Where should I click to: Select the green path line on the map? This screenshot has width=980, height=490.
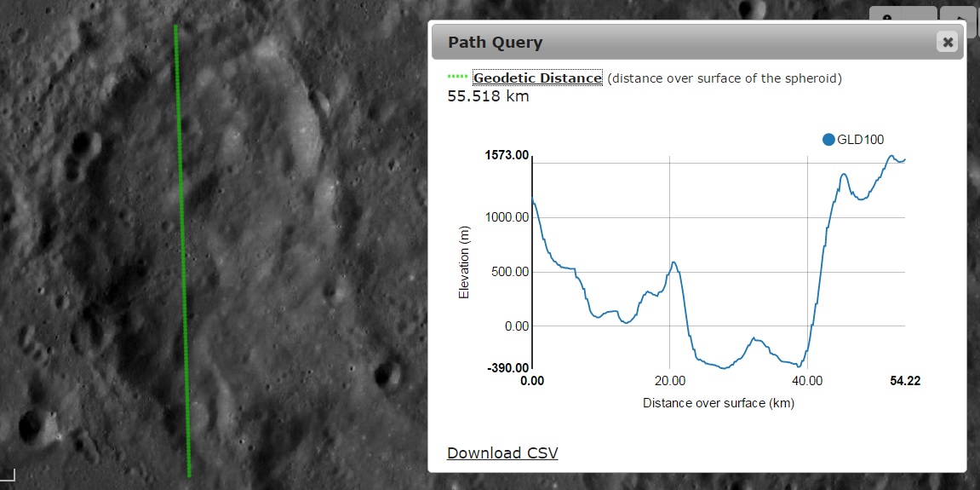182,251
